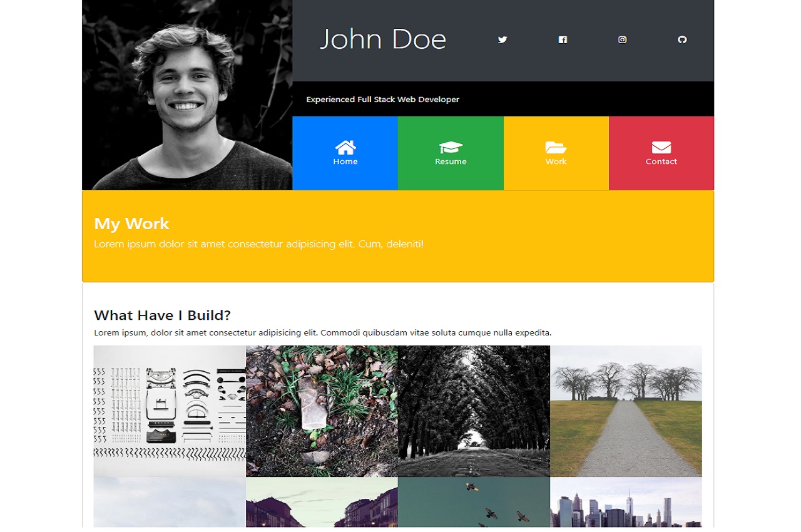Click 'Experienced Full Stack Web Developer' text
Screen dimensions: 801x532
point(383,100)
